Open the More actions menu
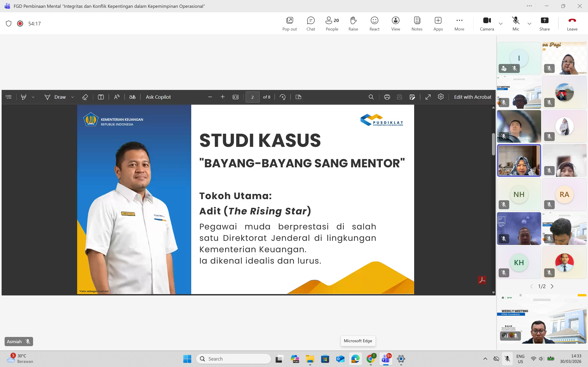The image size is (588, 367). tap(459, 21)
